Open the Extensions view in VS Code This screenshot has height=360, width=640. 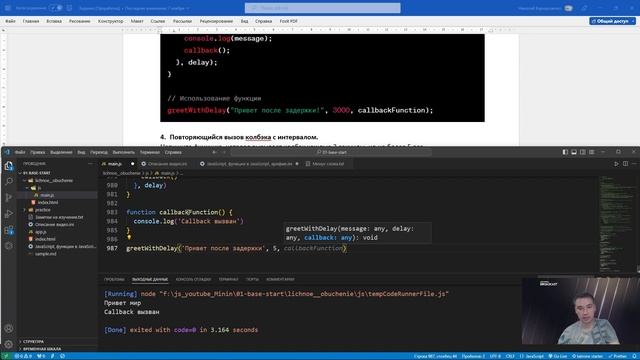(9, 230)
